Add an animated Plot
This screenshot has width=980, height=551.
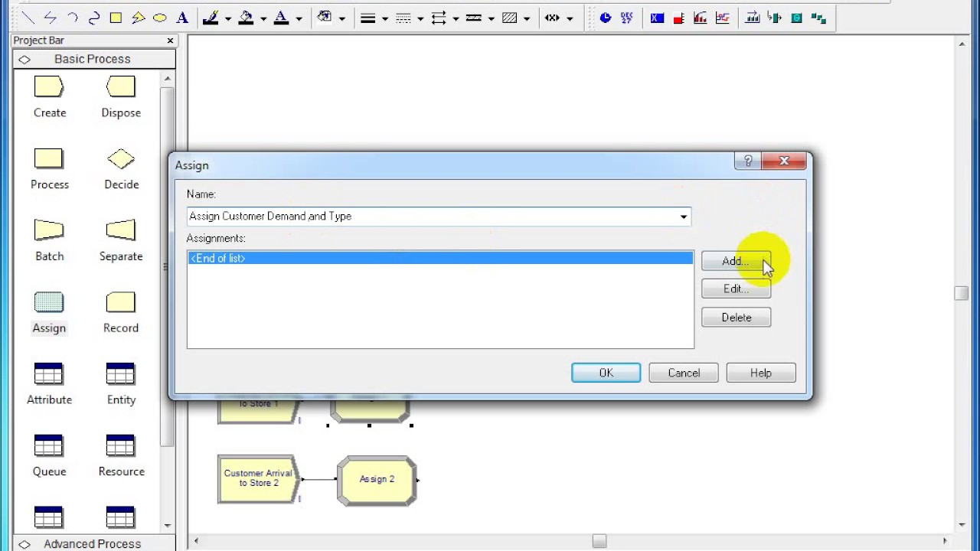click(721, 18)
